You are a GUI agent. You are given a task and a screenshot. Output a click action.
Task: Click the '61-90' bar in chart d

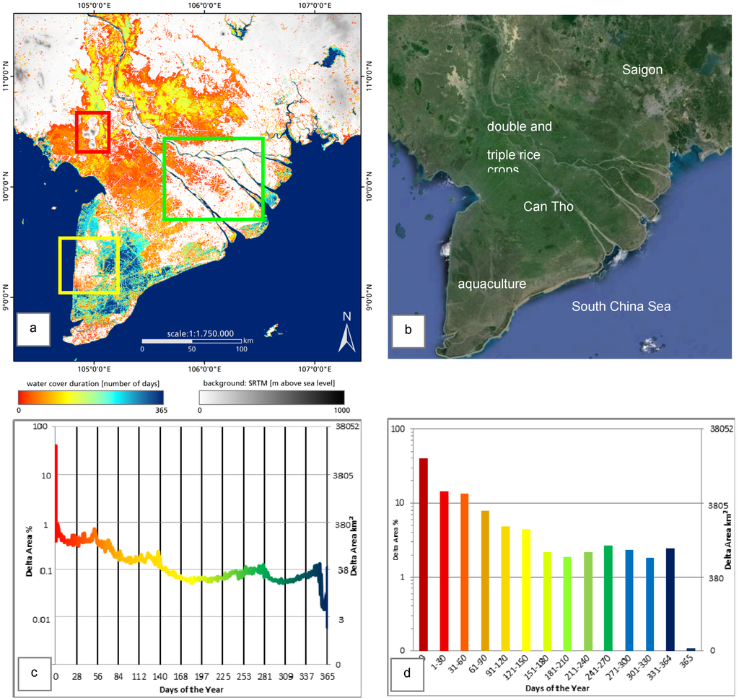(x=485, y=581)
